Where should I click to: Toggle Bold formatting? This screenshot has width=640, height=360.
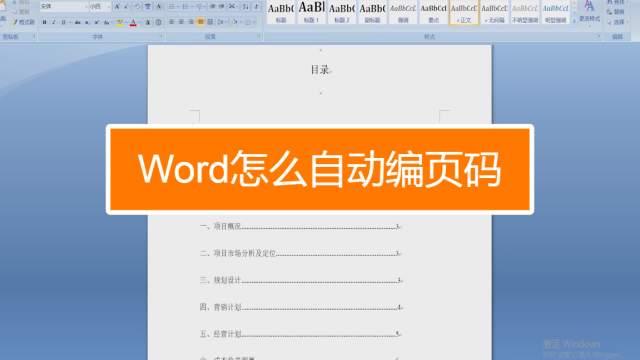(44, 22)
